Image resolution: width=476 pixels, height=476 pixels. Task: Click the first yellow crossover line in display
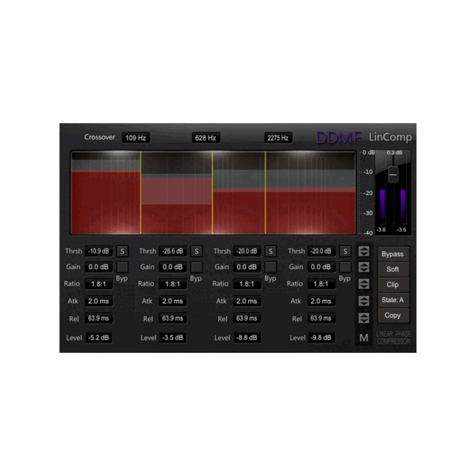pyautogui.click(x=140, y=193)
